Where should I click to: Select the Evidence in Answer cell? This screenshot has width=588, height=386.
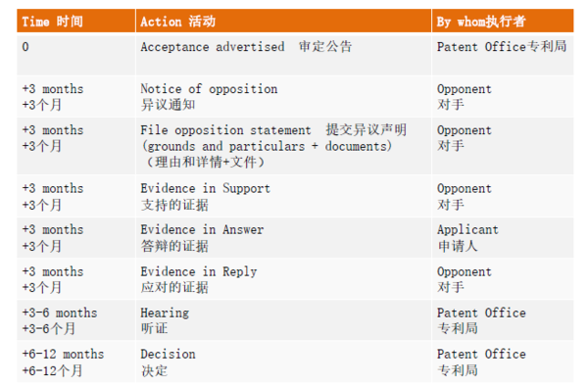283,238
